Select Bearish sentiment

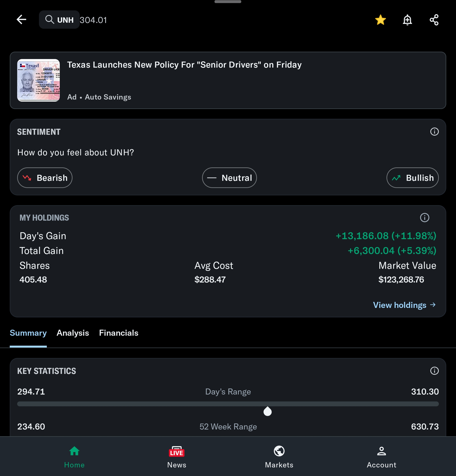coord(45,178)
